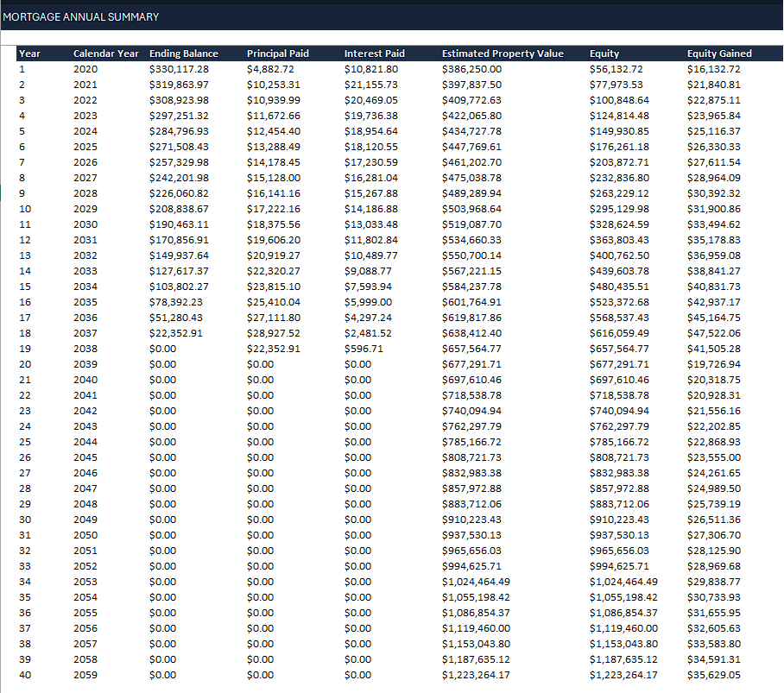Select the Equity column header
The height and width of the screenshot is (693, 784).
(604, 54)
